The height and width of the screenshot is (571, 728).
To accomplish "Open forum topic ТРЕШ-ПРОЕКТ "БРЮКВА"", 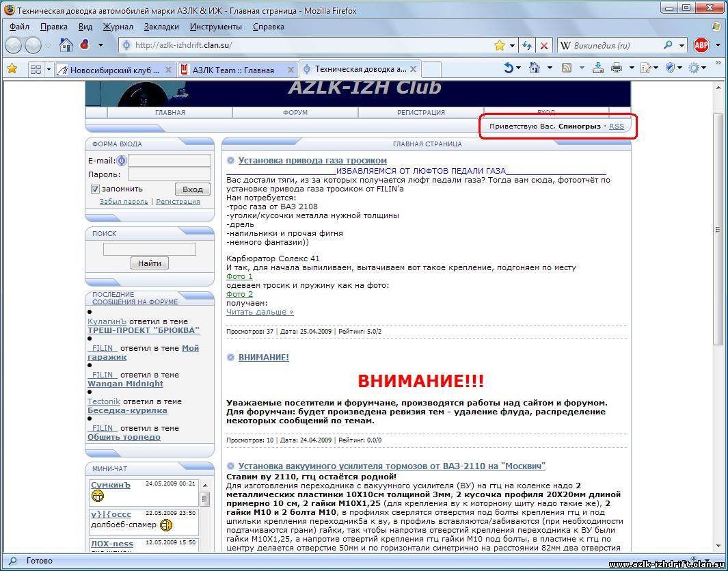I will 144,330.
